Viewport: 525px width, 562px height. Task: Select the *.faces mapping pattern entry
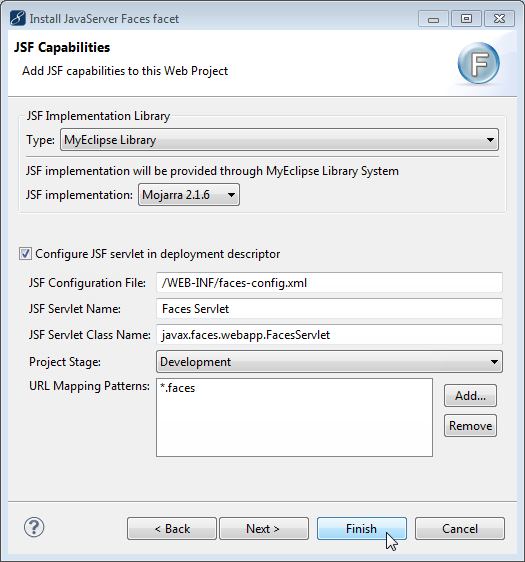pyautogui.click(x=177, y=388)
